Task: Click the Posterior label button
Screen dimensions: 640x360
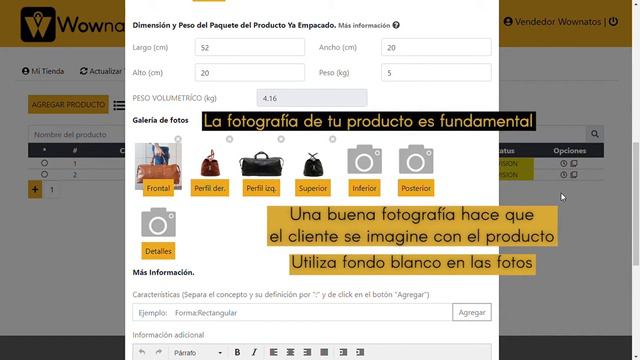Action: [416, 188]
